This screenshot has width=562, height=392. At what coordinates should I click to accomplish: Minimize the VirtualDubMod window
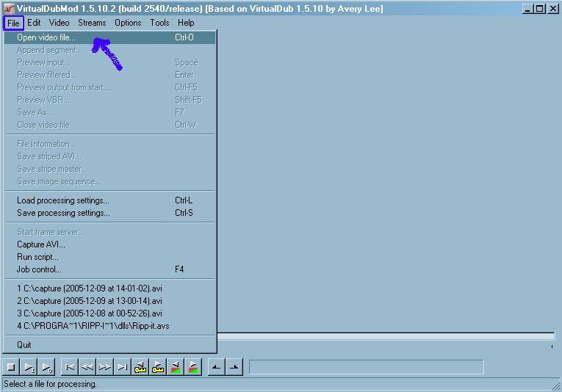(527, 9)
